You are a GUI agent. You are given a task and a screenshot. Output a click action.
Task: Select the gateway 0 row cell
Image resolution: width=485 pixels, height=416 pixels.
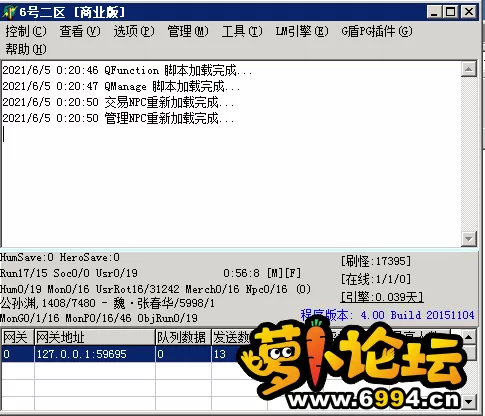[18, 354]
